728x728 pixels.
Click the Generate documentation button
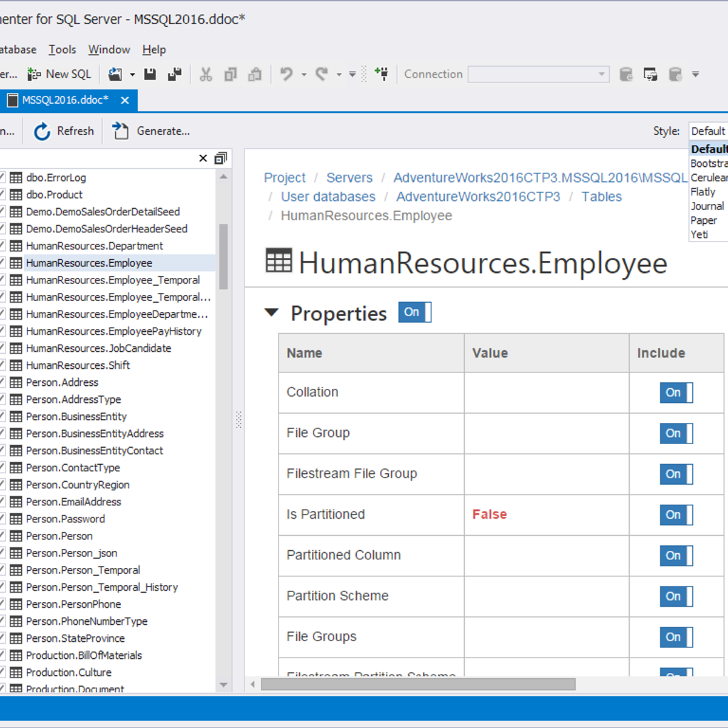[x=152, y=131]
